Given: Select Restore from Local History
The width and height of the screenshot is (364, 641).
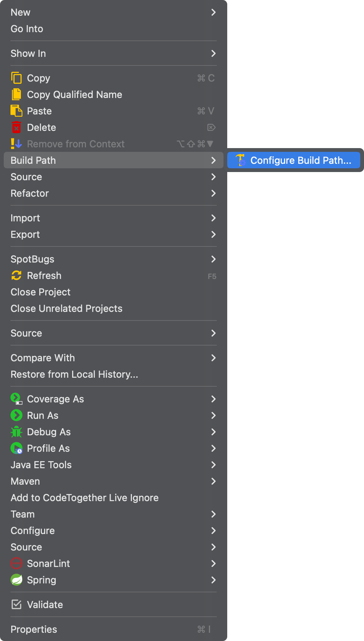Looking at the screenshot, I should [74, 374].
